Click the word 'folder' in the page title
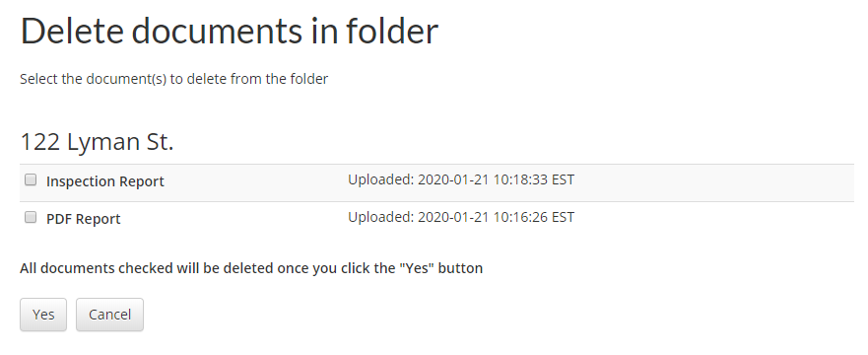Screen dimensions: 868x355 [x=392, y=31]
